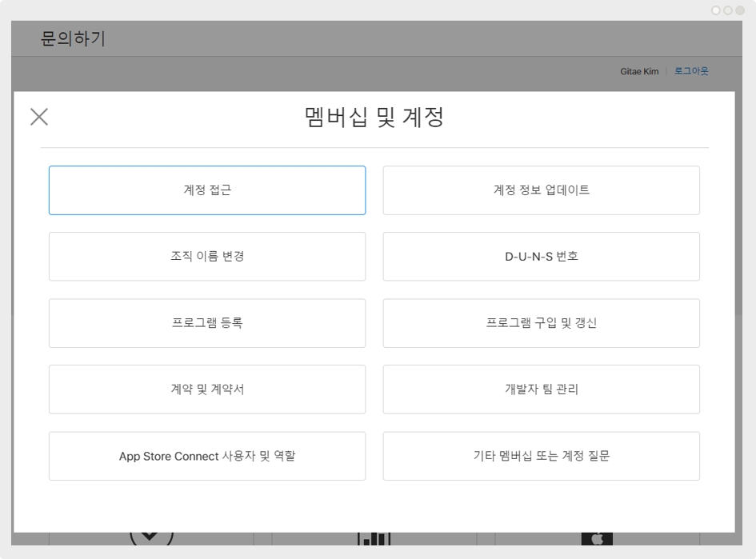Click the bar chart icon below the dialog
The width and height of the screenshot is (756, 559).
click(x=374, y=540)
